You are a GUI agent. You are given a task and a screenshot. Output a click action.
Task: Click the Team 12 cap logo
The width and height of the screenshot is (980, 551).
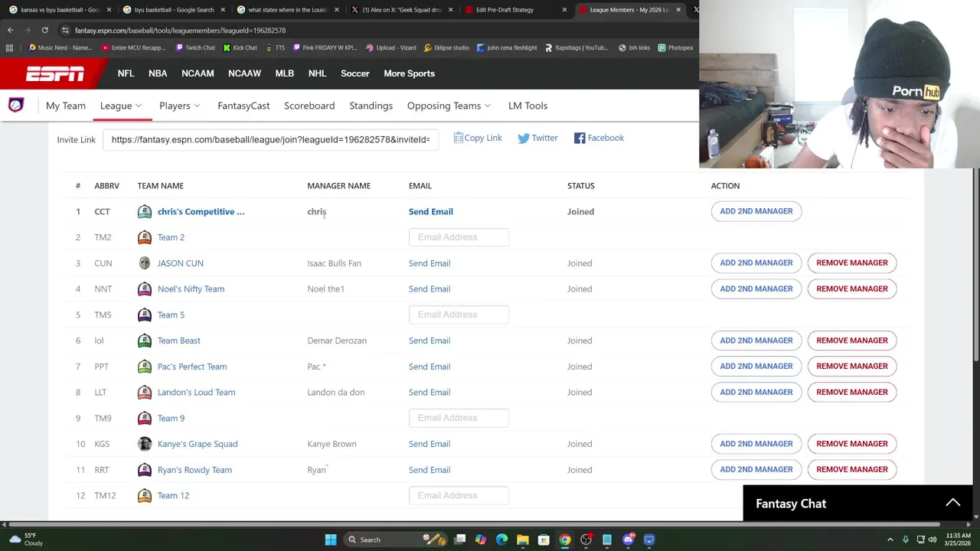[144, 496]
